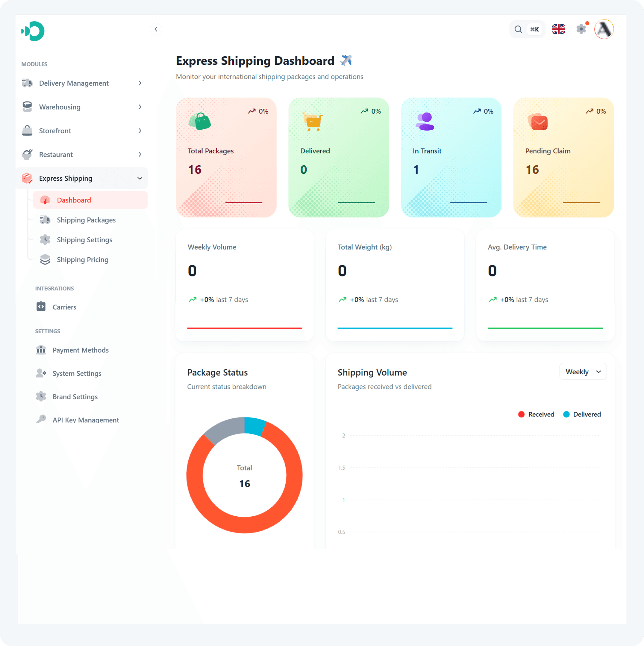The image size is (644, 646).
Task: Open the UK flag language selector
Action: tap(558, 29)
